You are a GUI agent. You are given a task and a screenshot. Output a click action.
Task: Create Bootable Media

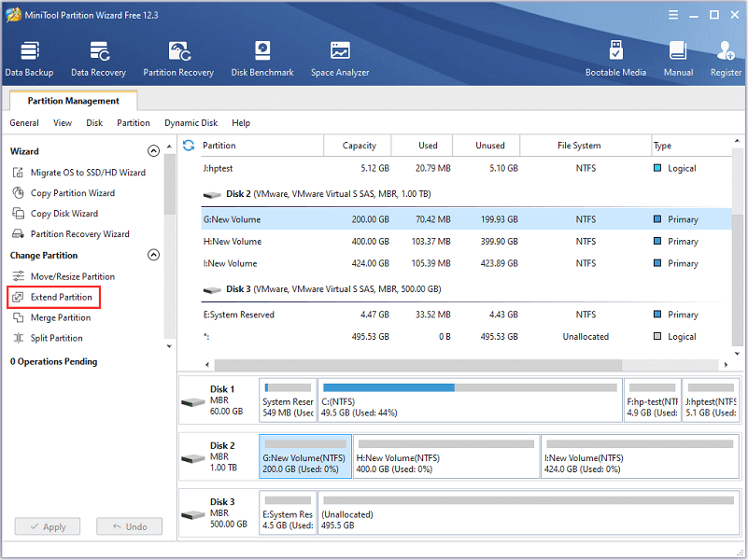615,59
